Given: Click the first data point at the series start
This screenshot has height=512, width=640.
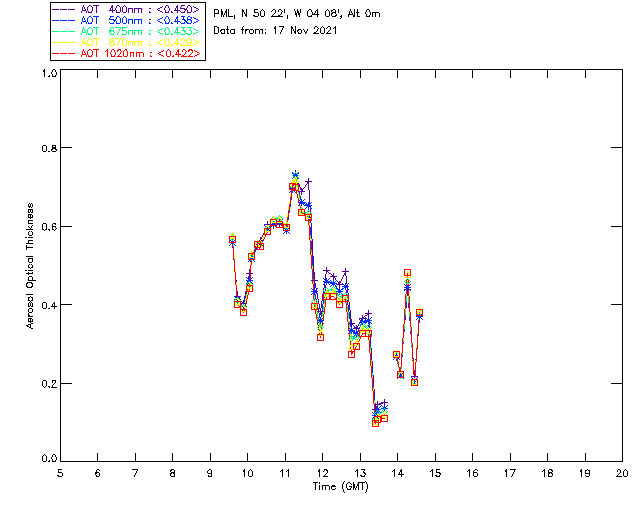Looking at the screenshot, I should pyautogui.click(x=232, y=240).
